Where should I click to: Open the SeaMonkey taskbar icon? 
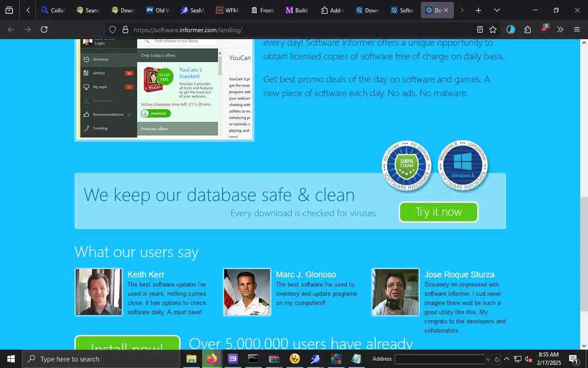point(316,359)
